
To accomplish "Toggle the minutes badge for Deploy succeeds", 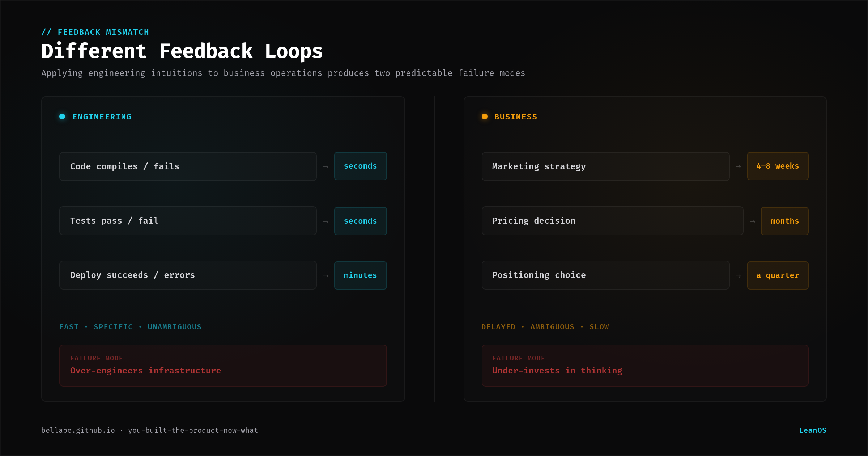I will (x=360, y=275).
